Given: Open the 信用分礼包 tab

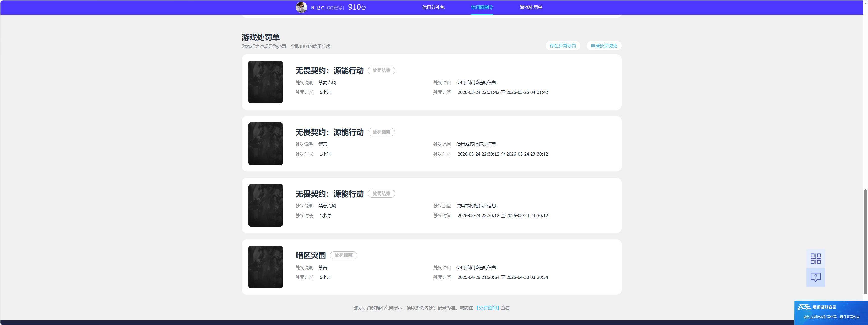Looking at the screenshot, I should click(x=433, y=7).
